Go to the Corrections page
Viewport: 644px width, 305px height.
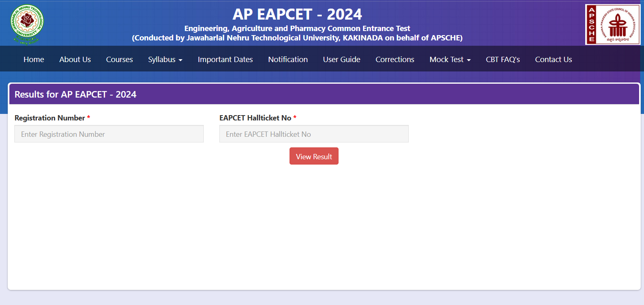pos(395,59)
